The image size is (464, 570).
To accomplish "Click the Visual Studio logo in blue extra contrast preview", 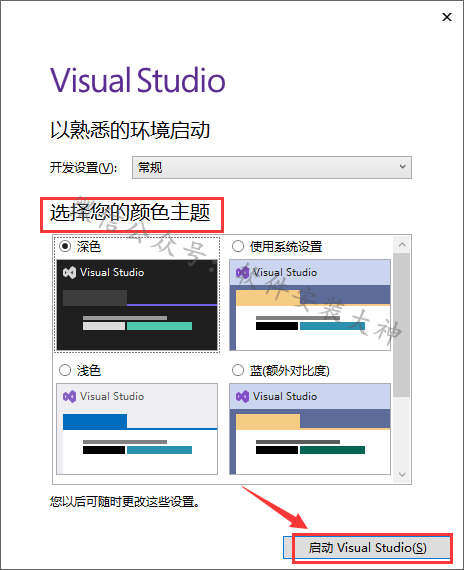I will pos(243,396).
